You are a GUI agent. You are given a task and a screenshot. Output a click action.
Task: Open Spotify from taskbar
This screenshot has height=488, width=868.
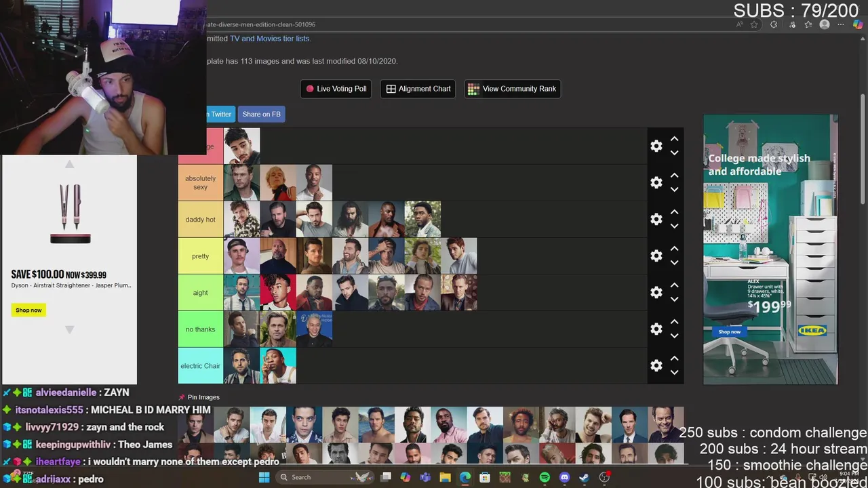pyautogui.click(x=545, y=477)
